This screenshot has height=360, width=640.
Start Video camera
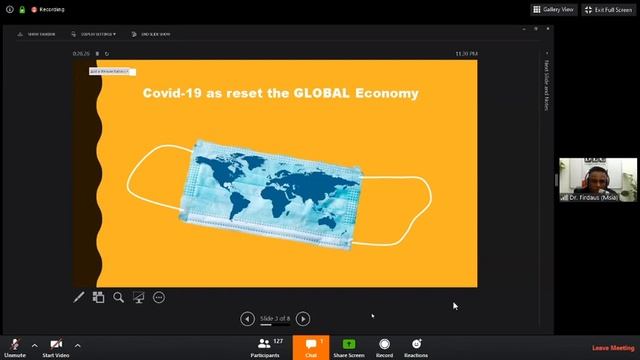[56, 348]
